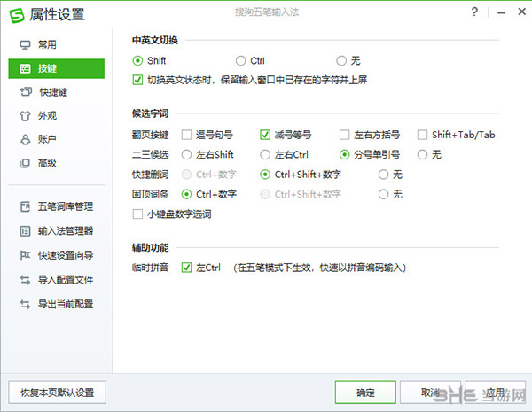Enable Shift+Tab/Tab paging keys
The width and height of the screenshot is (532, 412).
click(x=422, y=135)
